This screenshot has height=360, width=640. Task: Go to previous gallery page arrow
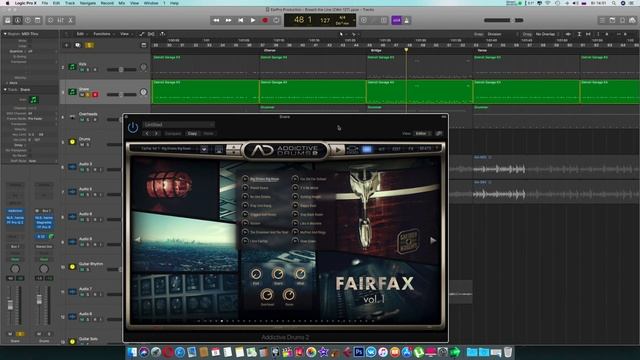(x=138, y=239)
